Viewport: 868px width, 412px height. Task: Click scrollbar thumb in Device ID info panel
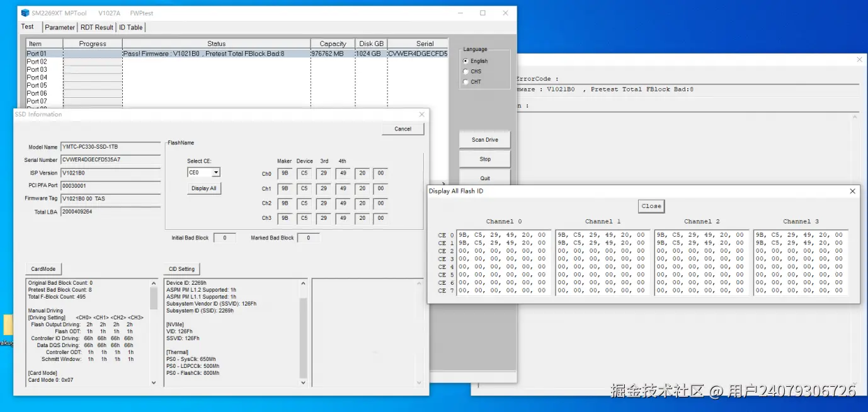[x=303, y=338]
